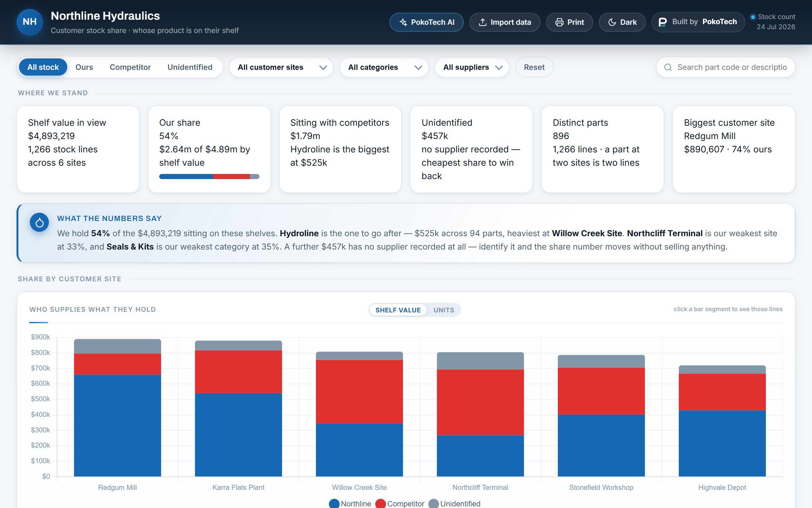The width and height of the screenshot is (812, 508).
Task: Click Willow Creek Site blue segment
Action: coord(359,450)
